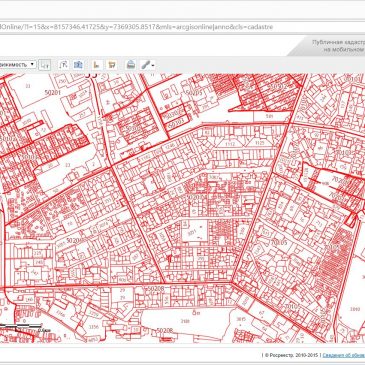The image size is (365, 365).
Task: Click the shopping cart order icon
Action: 112,65
